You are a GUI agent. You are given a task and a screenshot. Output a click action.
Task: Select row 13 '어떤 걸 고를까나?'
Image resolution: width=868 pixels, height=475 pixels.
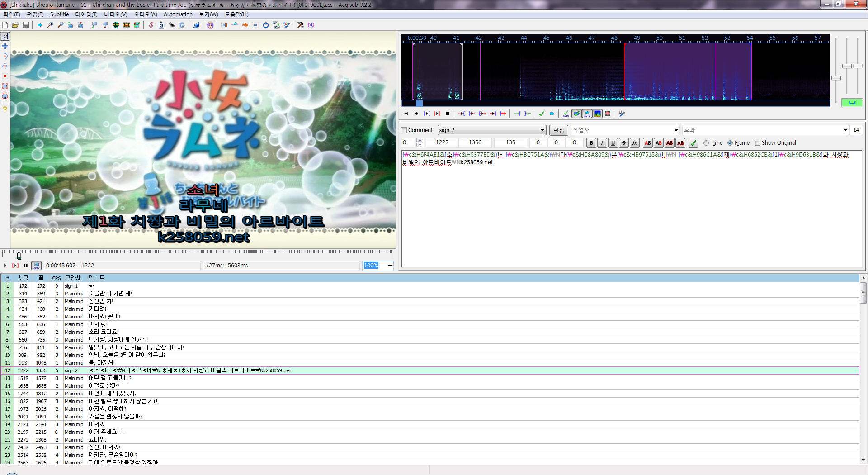tap(429, 378)
